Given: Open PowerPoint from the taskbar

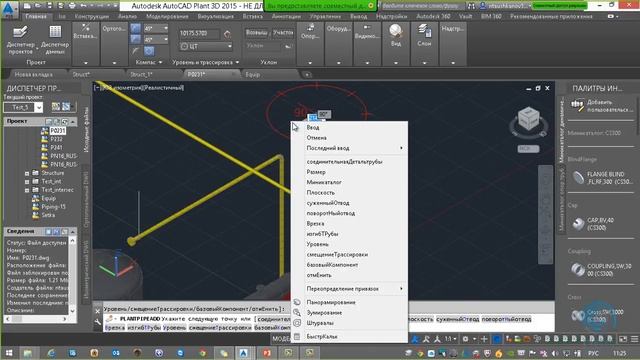Looking at the screenshot, I should [x=267, y=353].
